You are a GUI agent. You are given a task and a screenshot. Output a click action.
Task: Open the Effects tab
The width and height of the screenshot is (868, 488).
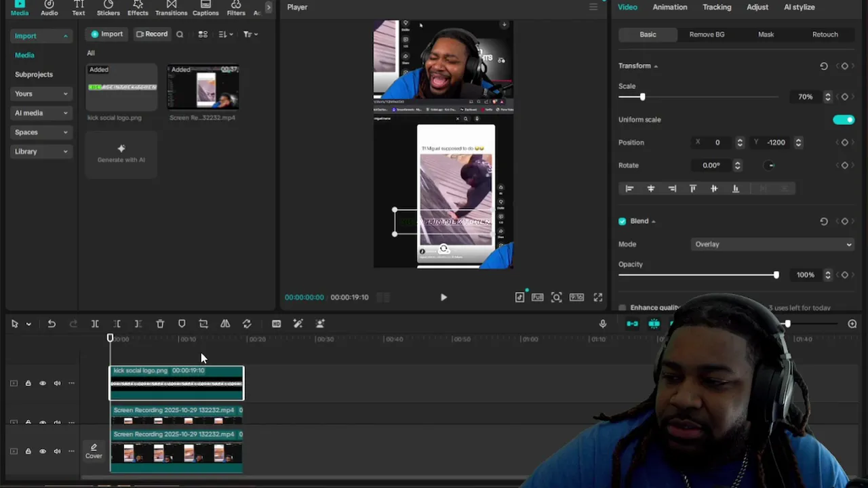tap(138, 8)
